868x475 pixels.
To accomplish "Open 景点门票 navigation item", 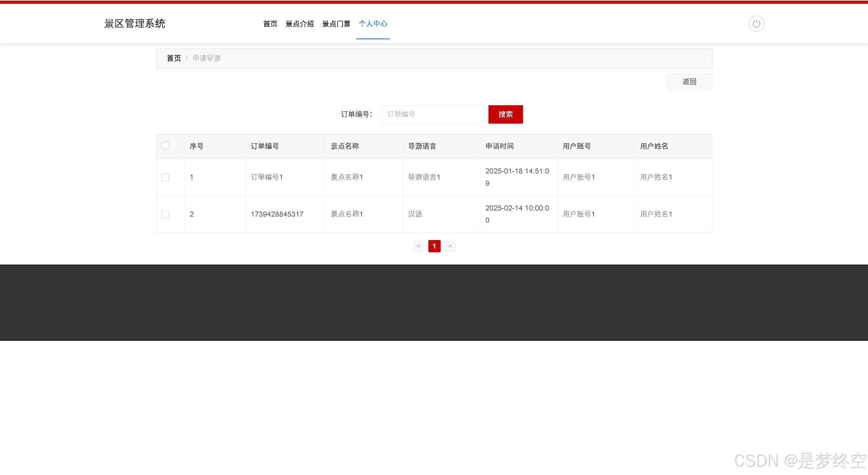I will point(336,24).
